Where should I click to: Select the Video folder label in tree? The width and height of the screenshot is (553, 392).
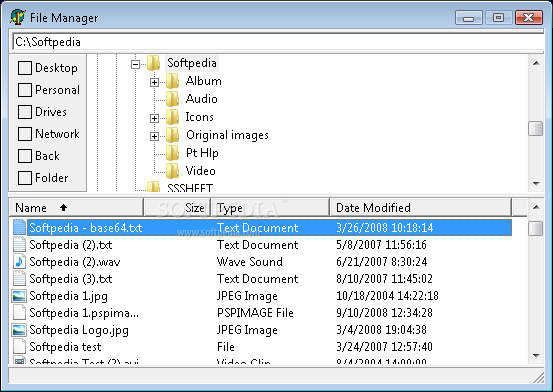pyautogui.click(x=200, y=171)
